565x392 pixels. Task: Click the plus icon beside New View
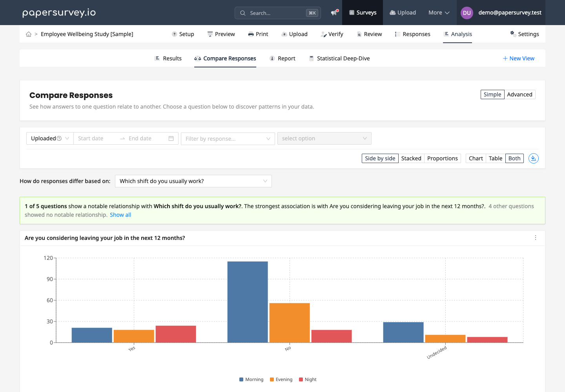click(x=505, y=58)
